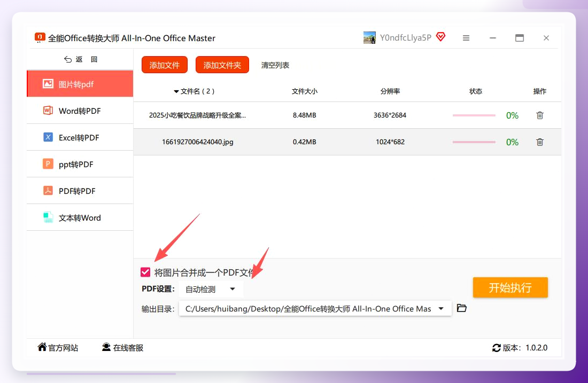Image resolution: width=588 pixels, height=383 pixels.
Task: Click the ppt转PDF icon
Action: [x=48, y=164]
